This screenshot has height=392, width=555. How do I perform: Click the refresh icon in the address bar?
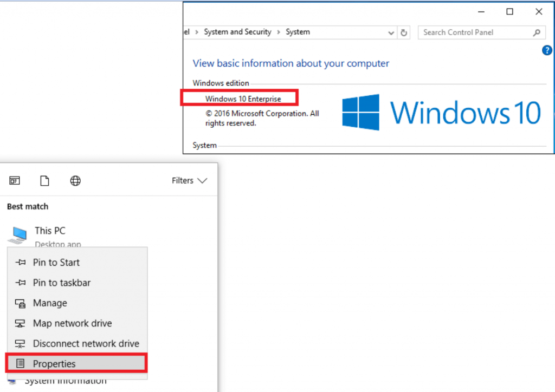coord(404,32)
